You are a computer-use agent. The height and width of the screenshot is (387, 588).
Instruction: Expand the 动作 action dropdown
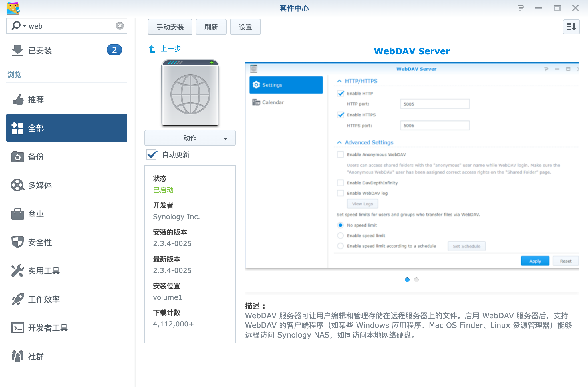pyautogui.click(x=190, y=138)
